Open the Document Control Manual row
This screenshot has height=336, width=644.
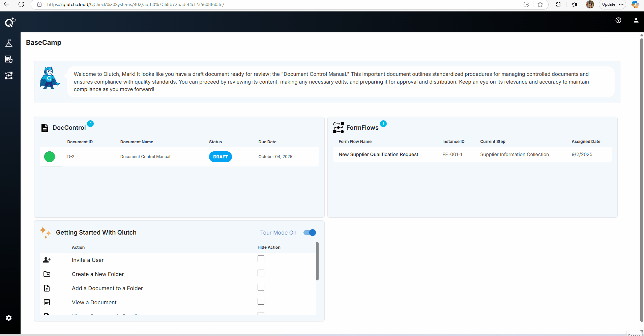tap(145, 157)
